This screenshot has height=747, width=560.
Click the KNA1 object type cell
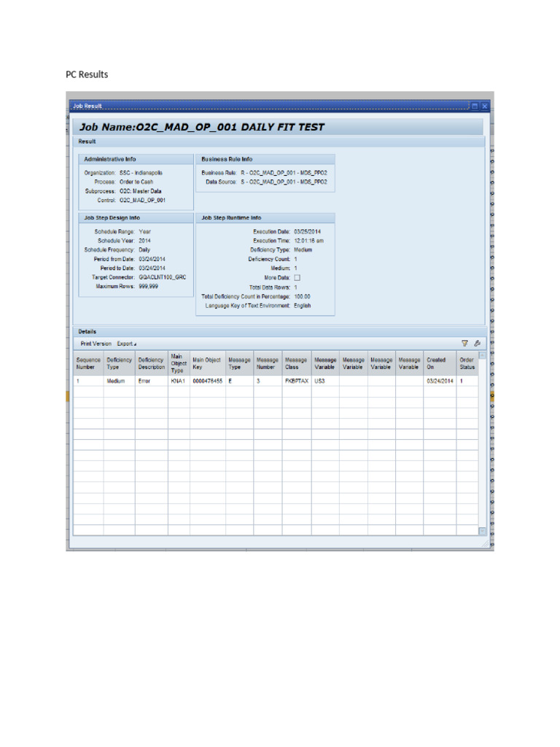pos(178,381)
